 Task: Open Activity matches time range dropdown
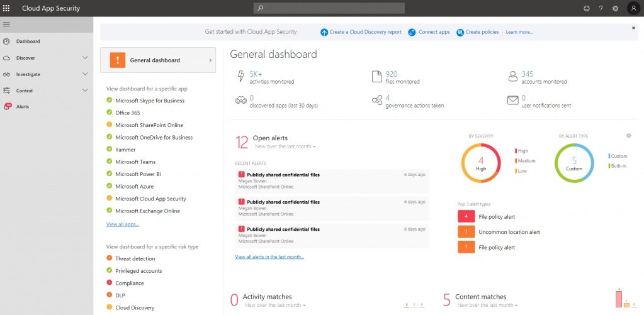275,305
